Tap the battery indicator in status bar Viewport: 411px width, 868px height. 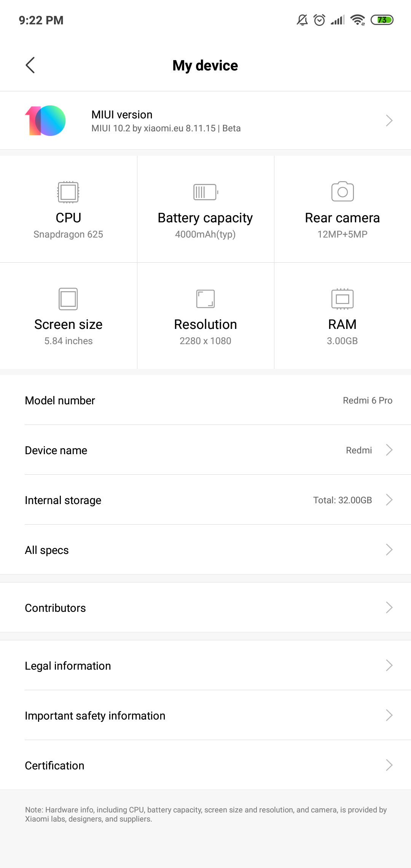coord(382,20)
